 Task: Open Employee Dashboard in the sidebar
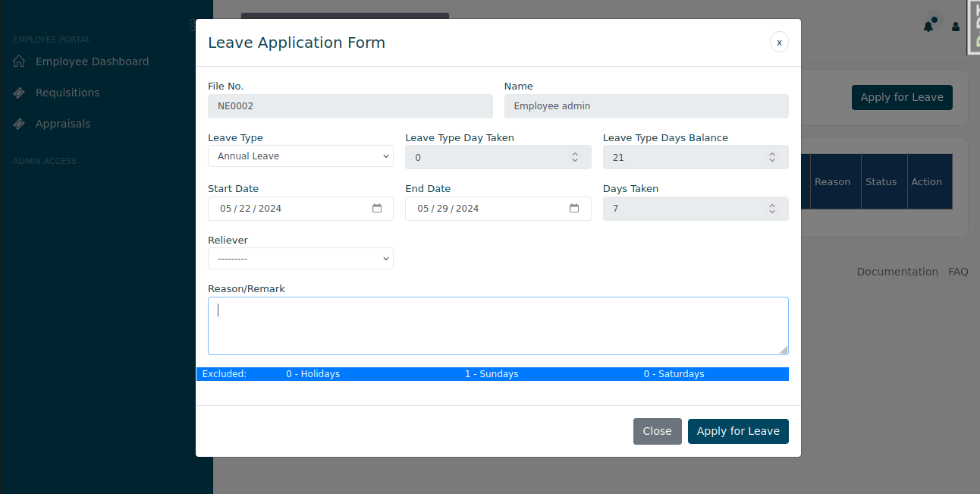coord(92,61)
